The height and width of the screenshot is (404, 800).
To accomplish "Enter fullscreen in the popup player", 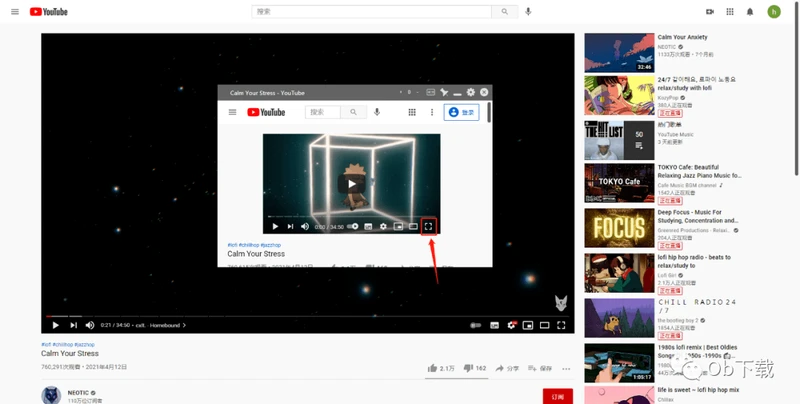I will pyautogui.click(x=429, y=226).
